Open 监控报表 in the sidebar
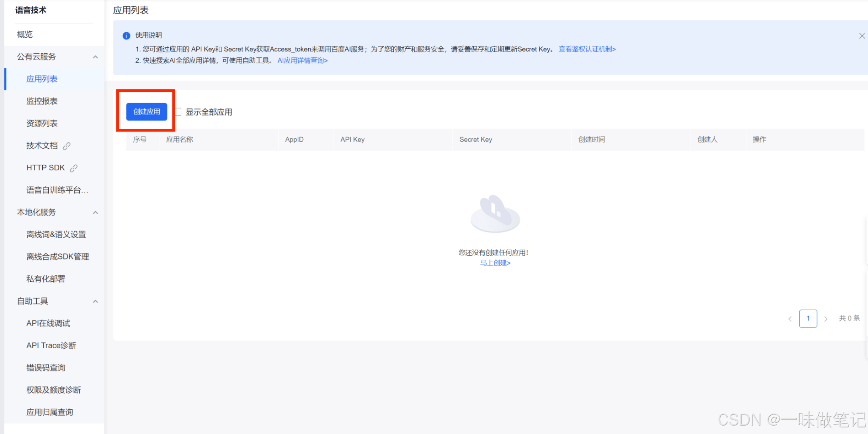 pyautogui.click(x=42, y=101)
